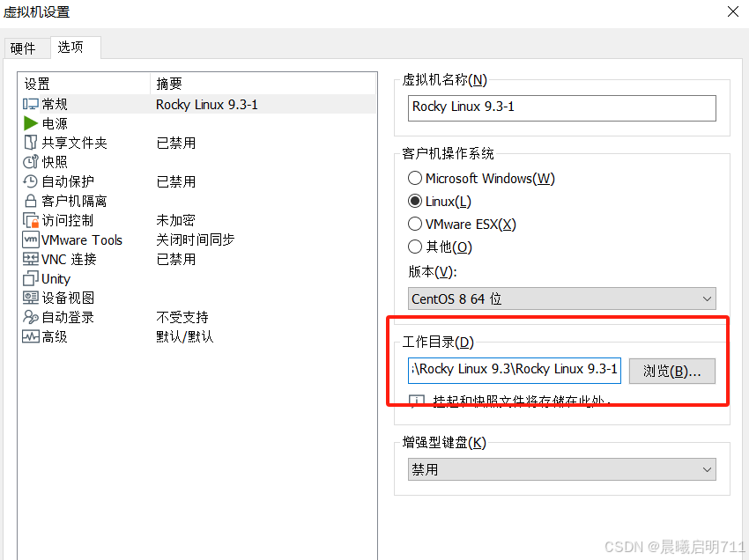Click the Rocky Linux 9.3-1 summary text
The image size is (749, 560).
pos(207,105)
